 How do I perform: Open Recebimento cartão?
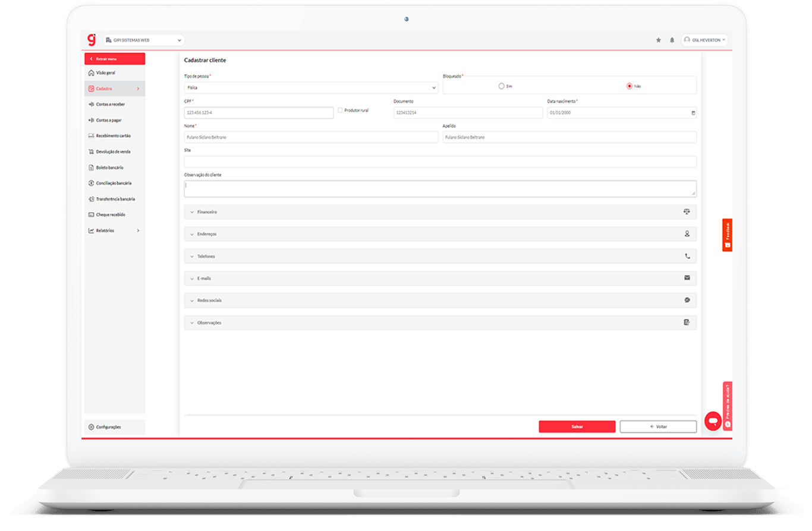point(115,136)
